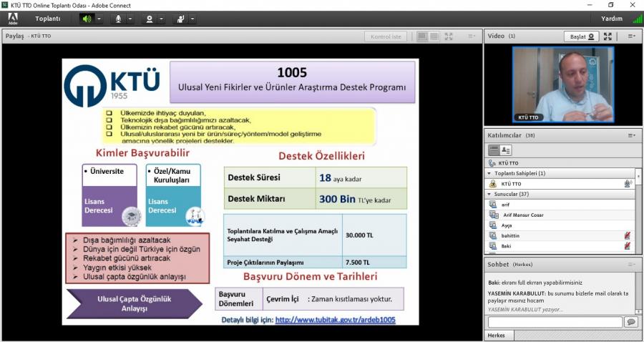
Task: Open the speaker options dropdown arrow
Action: 99,19
